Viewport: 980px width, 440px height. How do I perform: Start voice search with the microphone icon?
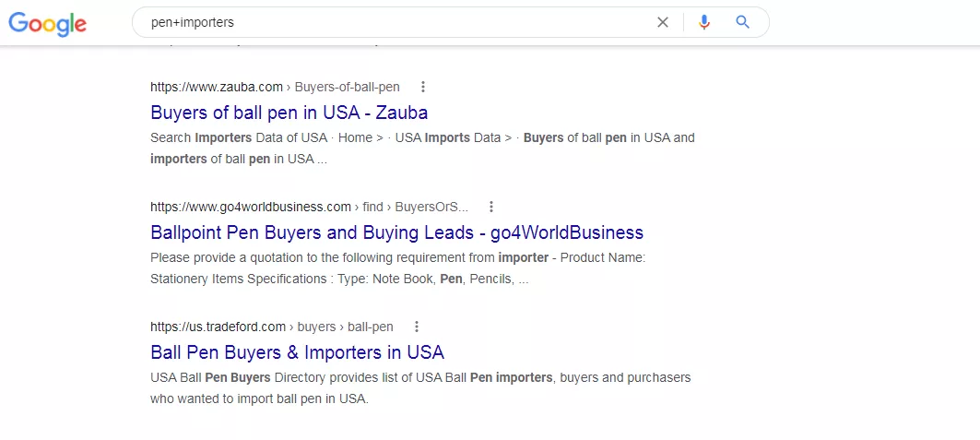[704, 22]
